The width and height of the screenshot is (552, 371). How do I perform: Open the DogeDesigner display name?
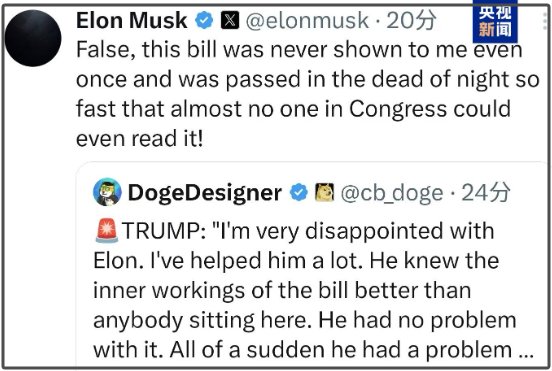[205, 193]
